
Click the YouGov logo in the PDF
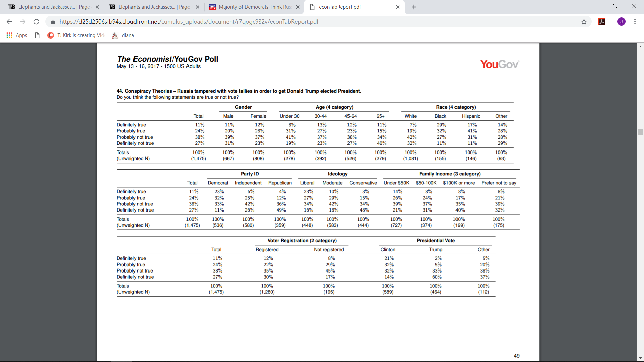point(499,64)
